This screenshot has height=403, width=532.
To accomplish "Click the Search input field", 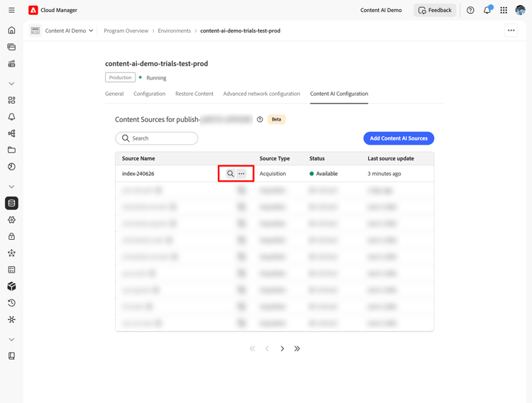I will coord(157,138).
